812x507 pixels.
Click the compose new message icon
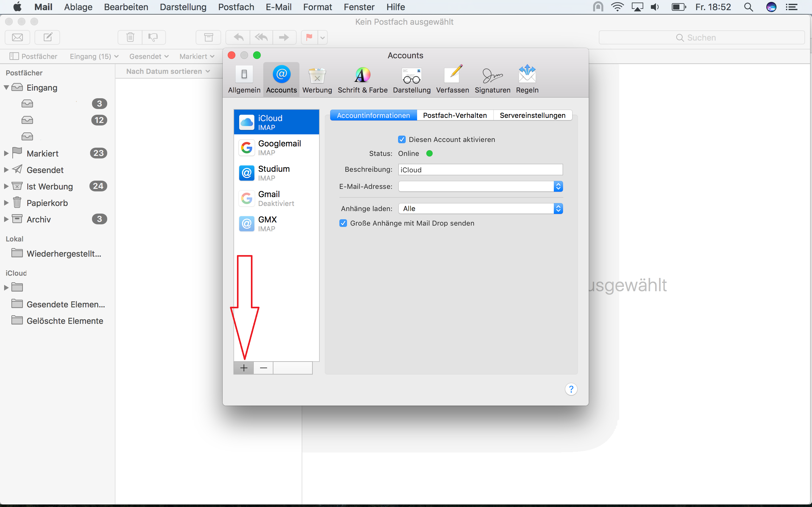48,37
